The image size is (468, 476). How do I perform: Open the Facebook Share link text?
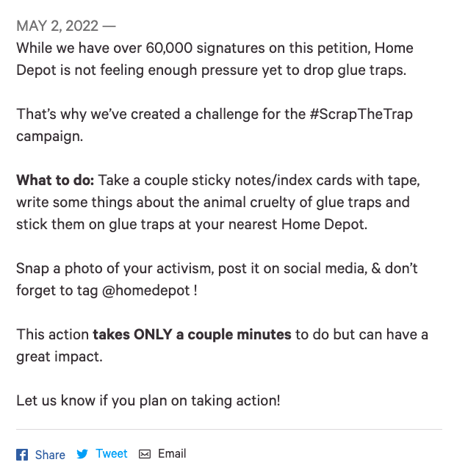click(50, 455)
